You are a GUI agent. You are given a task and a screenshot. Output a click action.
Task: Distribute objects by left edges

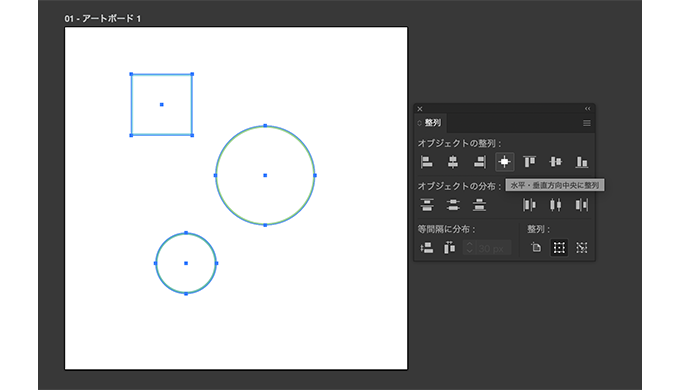coord(530,204)
